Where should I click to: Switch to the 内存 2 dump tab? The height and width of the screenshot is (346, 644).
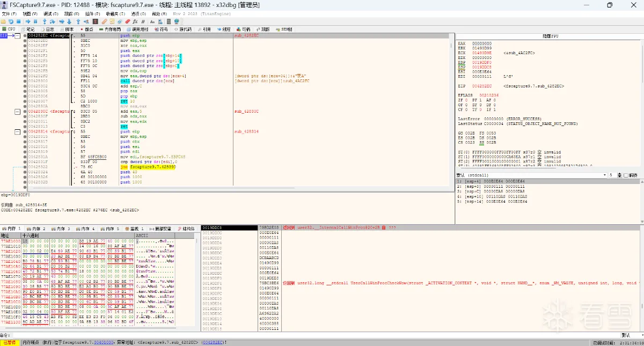point(36,229)
